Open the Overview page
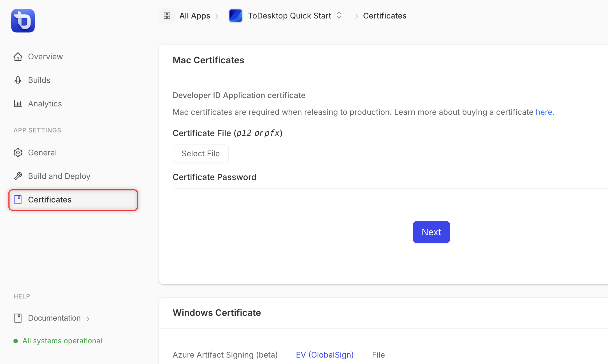 [45, 57]
